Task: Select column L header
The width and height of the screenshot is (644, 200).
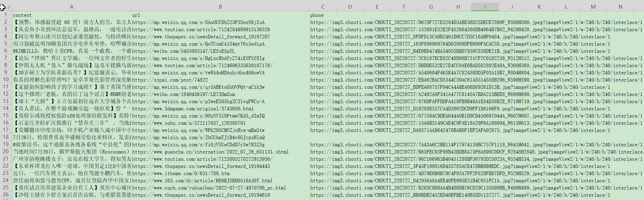Action: pos(566,7)
